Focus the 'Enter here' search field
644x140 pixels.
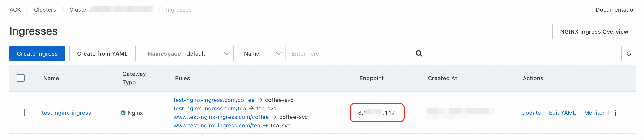[x=348, y=54]
